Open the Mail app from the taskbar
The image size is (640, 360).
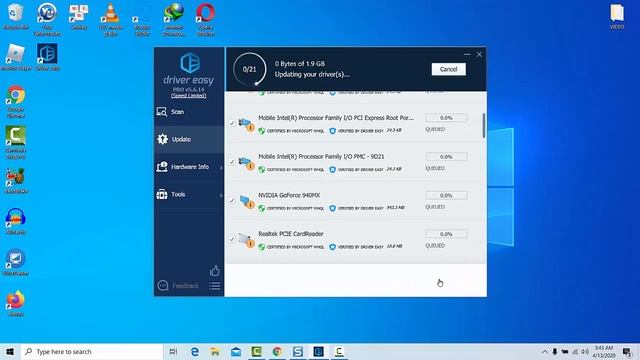pyautogui.click(x=236, y=351)
